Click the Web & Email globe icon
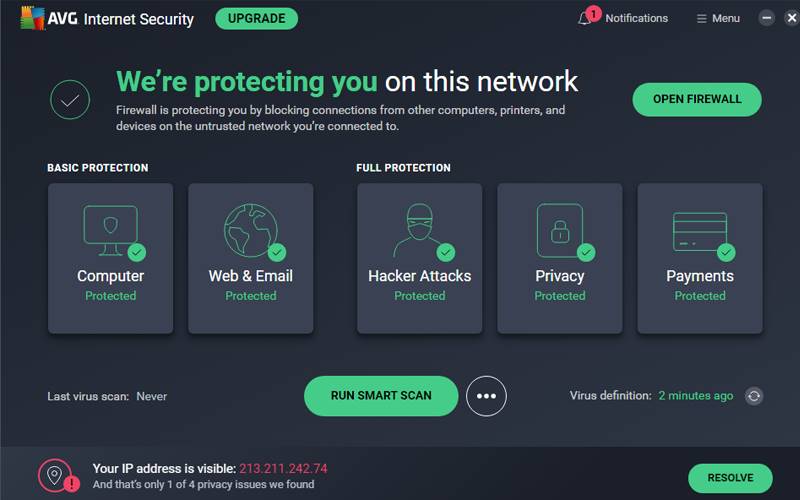This screenshot has height=500, width=800. tap(250, 231)
